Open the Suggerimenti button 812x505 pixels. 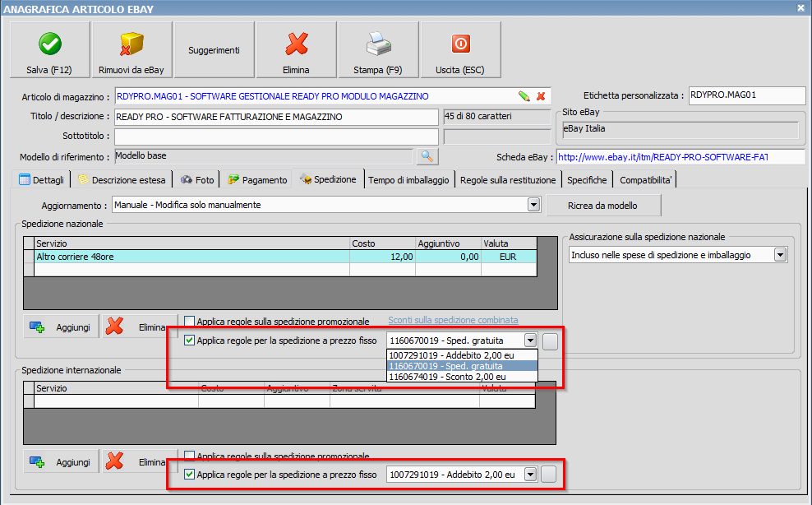pyautogui.click(x=214, y=50)
